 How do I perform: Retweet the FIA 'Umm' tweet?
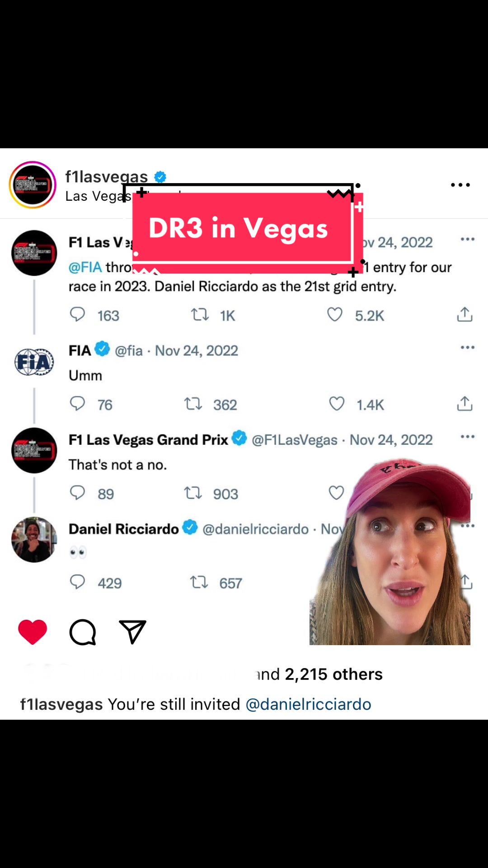(193, 404)
